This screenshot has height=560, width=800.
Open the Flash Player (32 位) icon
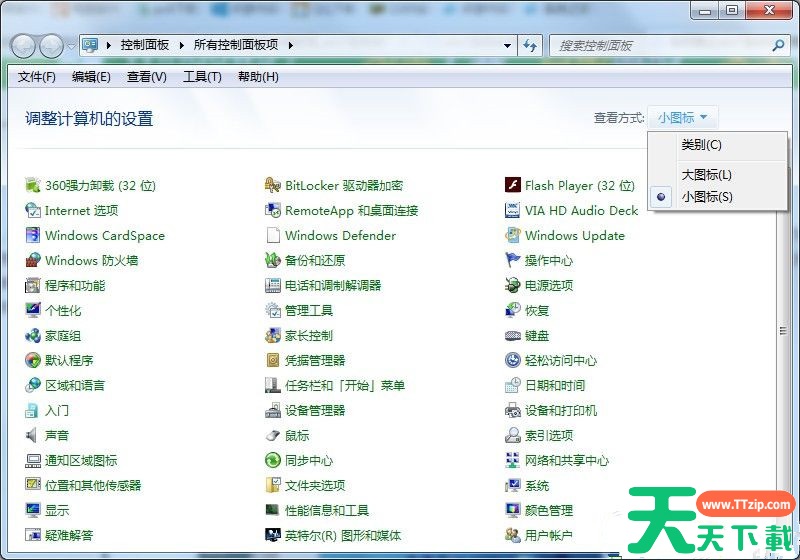click(513, 186)
